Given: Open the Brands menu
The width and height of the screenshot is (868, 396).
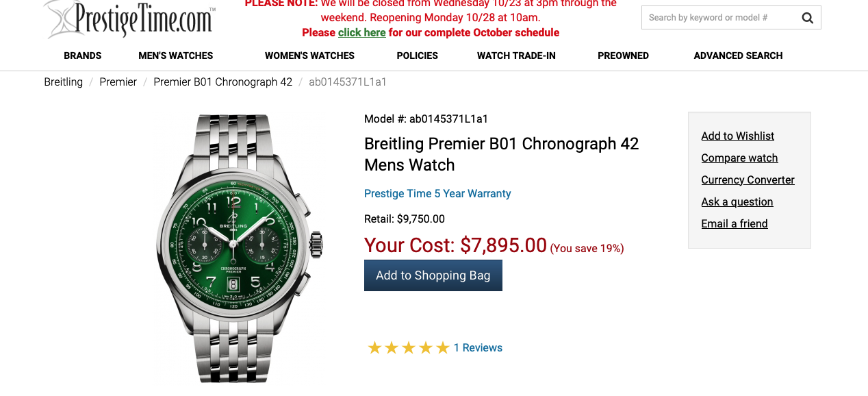Looking at the screenshot, I should click(x=83, y=55).
